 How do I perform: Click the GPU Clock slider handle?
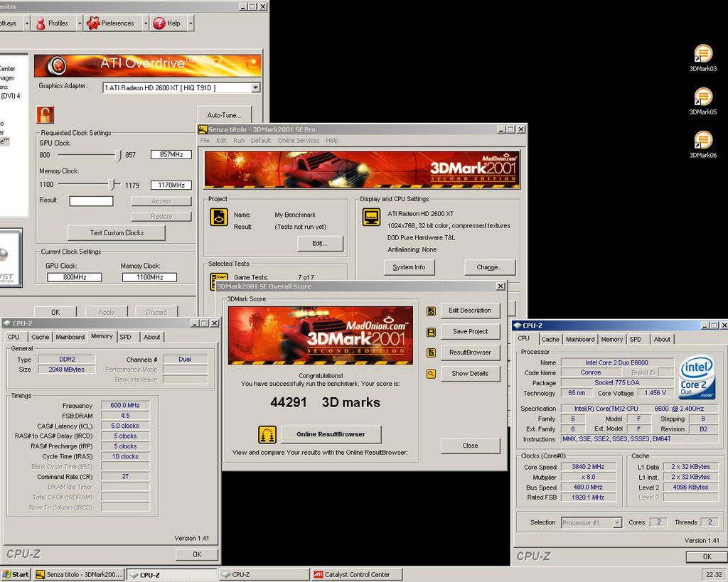[118, 156]
